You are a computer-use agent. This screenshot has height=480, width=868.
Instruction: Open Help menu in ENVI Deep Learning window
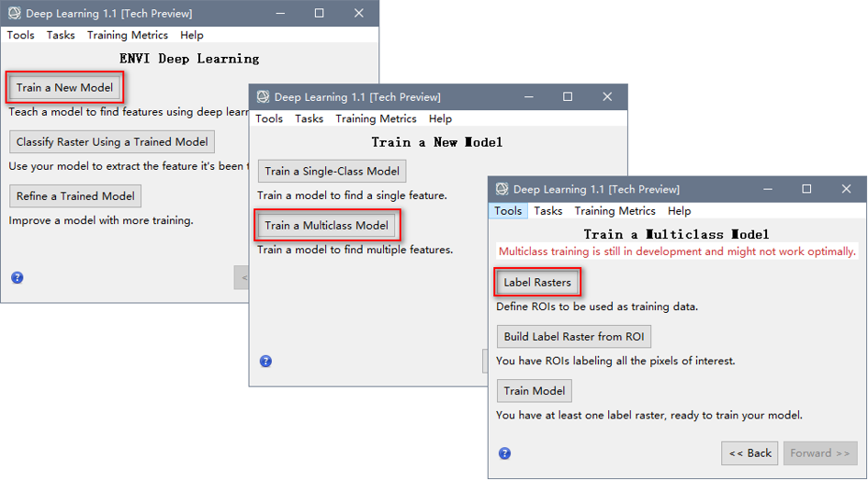click(192, 35)
